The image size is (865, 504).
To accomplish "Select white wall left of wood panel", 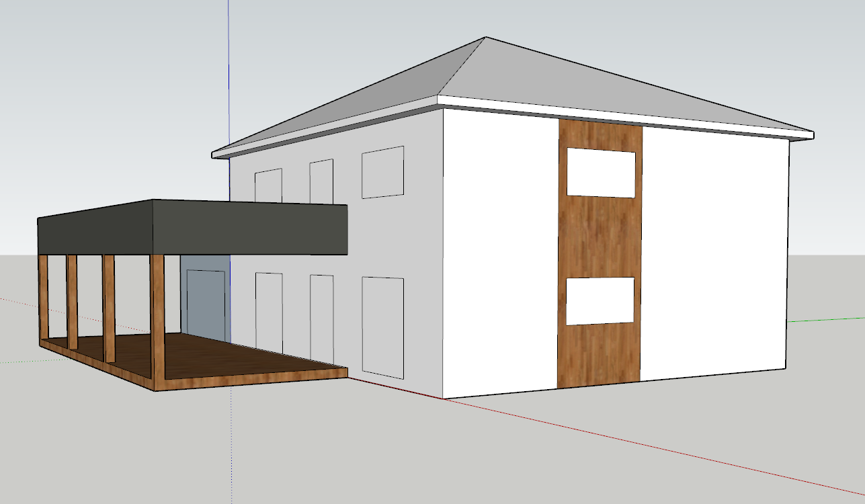I will (x=501, y=255).
